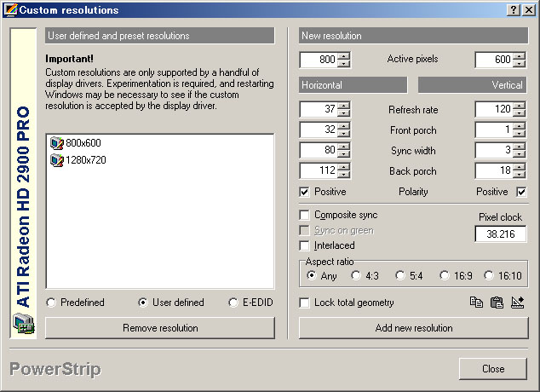Click the 1280x720 monitor icon in list
The image size is (540, 392).
point(57,160)
